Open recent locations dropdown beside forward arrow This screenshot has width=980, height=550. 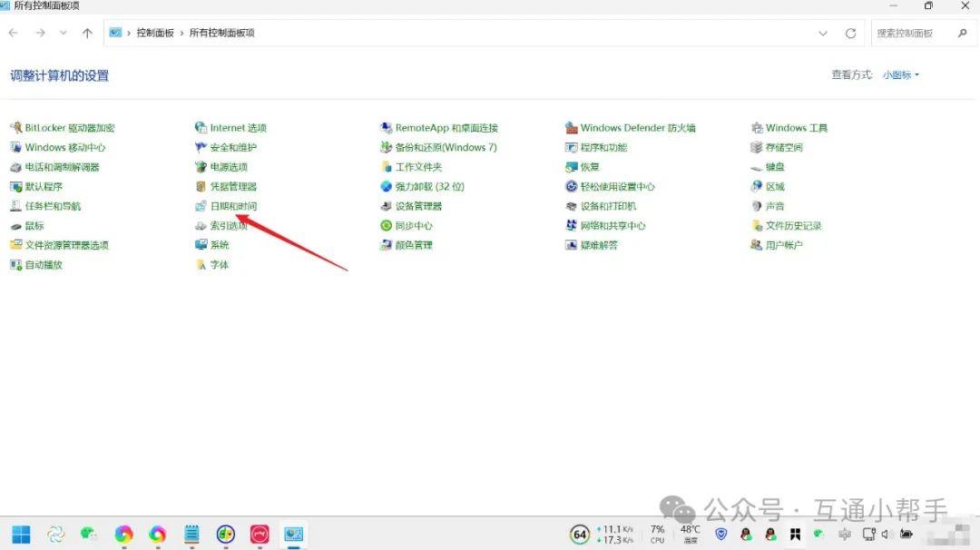tap(64, 34)
